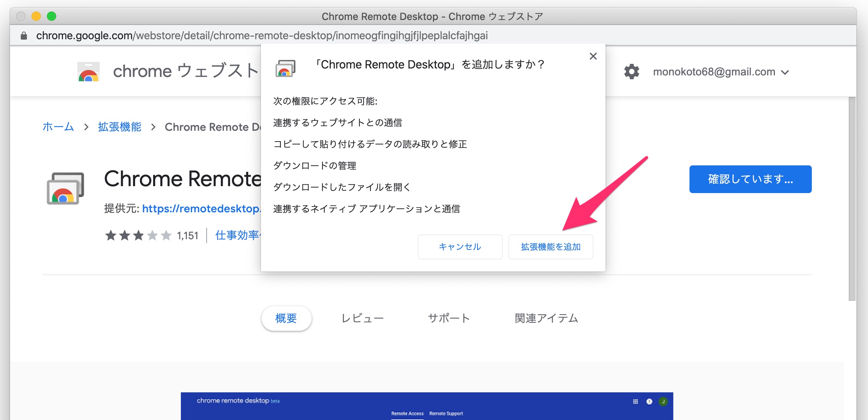Click the Remote Access tab in screenshot
Screen dimensions: 868x420
[x=407, y=414]
